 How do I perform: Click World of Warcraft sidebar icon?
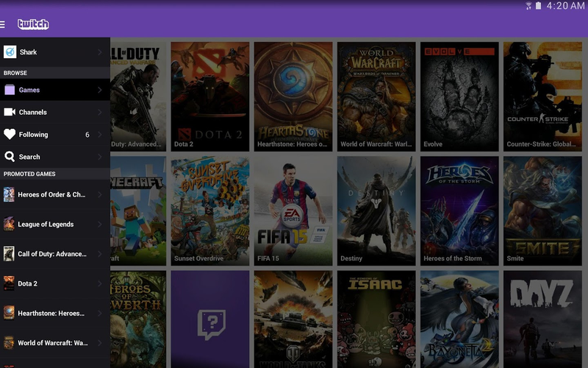(9, 343)
